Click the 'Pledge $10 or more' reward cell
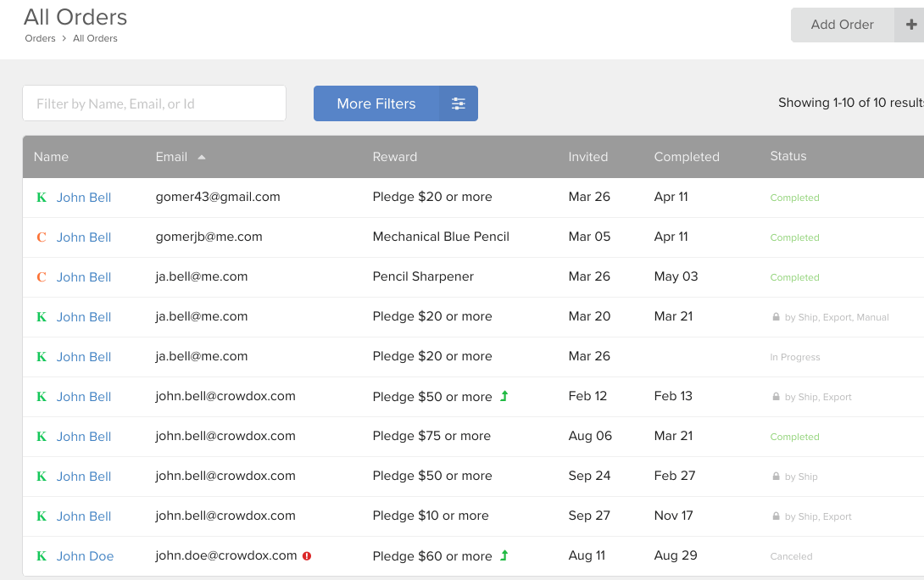The image size is (924, 580). click(x=431, y=516)
